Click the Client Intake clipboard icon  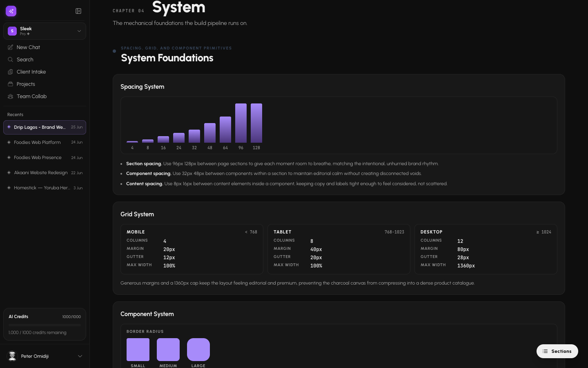coord(11,72)
